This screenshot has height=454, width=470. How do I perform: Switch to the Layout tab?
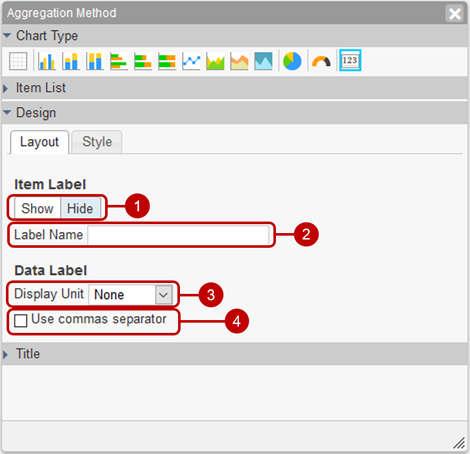click(x=39, y=142)
